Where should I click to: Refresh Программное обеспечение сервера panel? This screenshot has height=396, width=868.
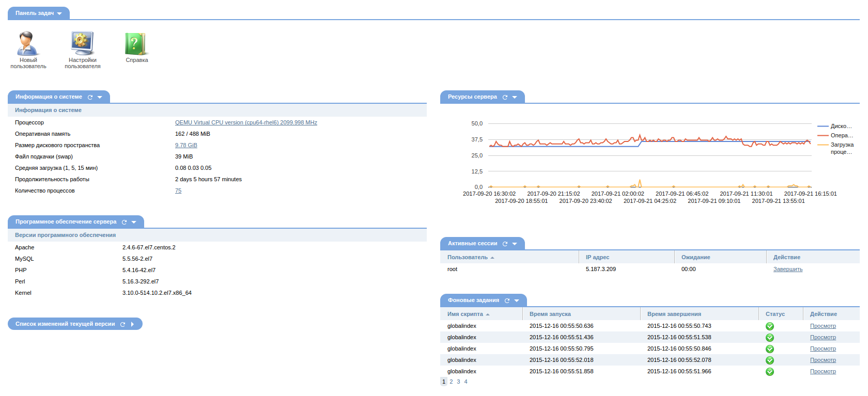[x=124, y=222]
